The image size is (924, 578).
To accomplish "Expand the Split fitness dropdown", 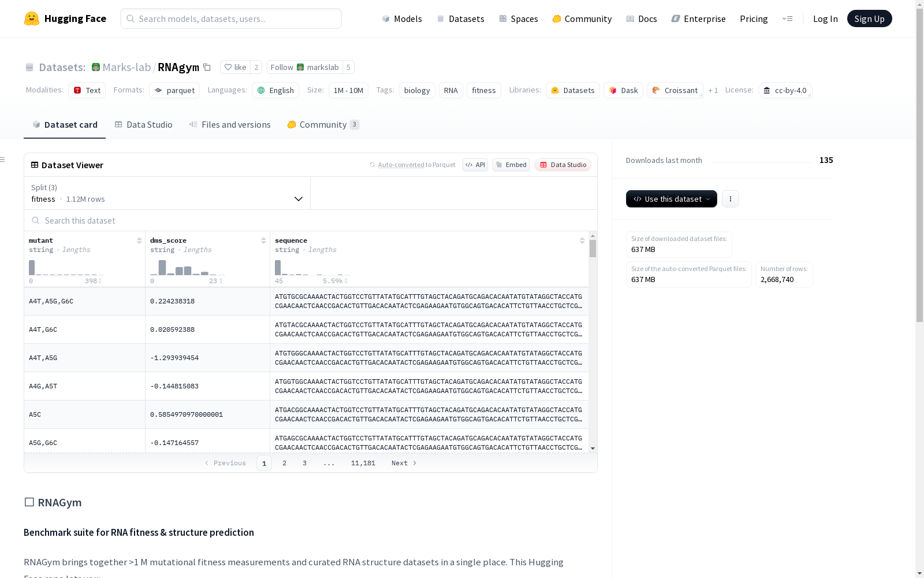I will tap(167, 193).
